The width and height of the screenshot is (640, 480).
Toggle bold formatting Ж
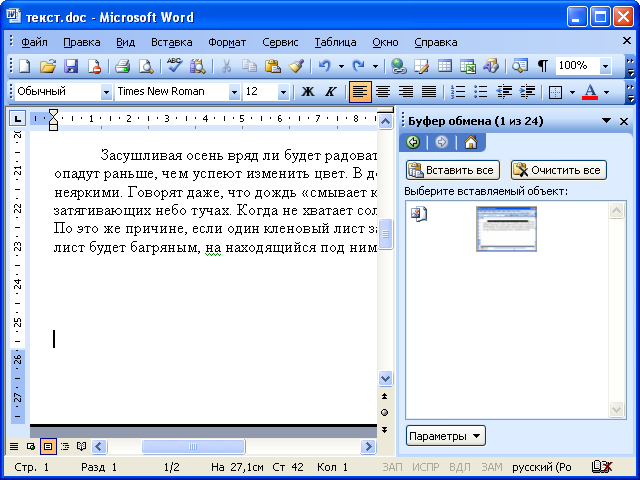tap(307, 91)
